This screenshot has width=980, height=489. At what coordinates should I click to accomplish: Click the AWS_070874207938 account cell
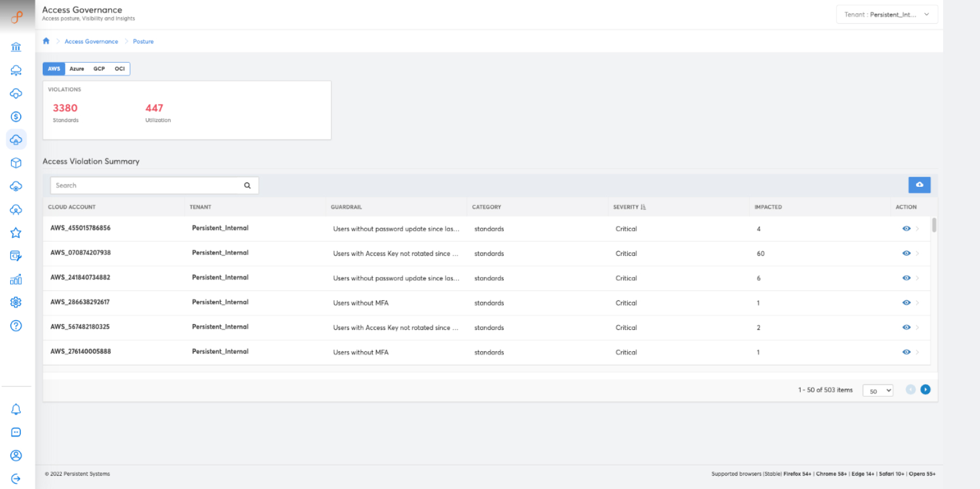click(x=80, y=253)
